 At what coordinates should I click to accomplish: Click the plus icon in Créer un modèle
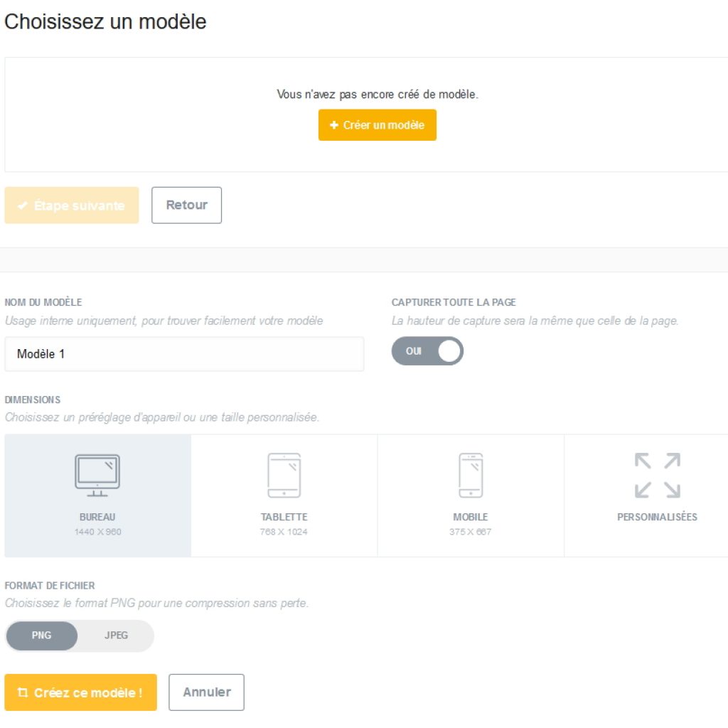333,125
